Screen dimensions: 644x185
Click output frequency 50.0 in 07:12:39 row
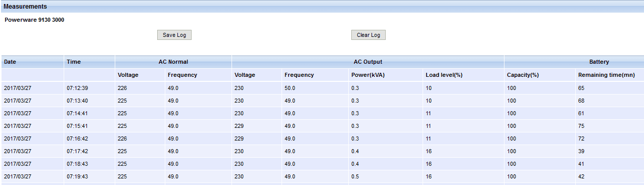(290, 88)
